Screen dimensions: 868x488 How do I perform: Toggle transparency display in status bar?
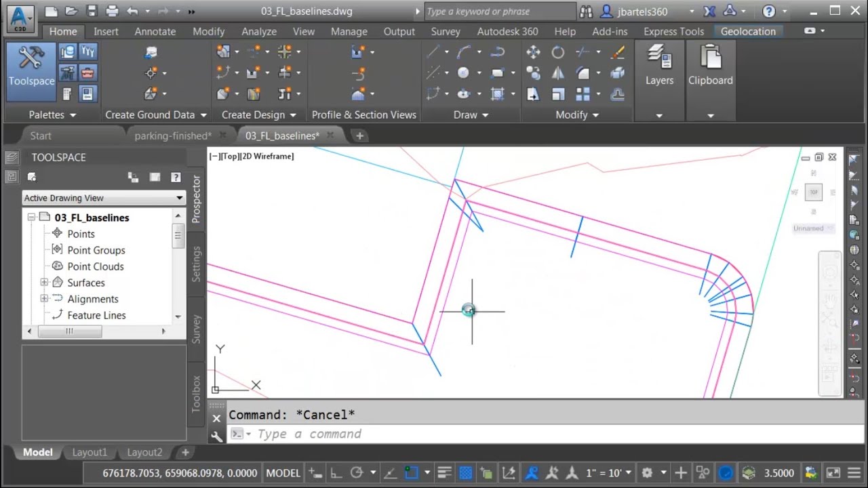pyautogui.click(x=465, y=473)
